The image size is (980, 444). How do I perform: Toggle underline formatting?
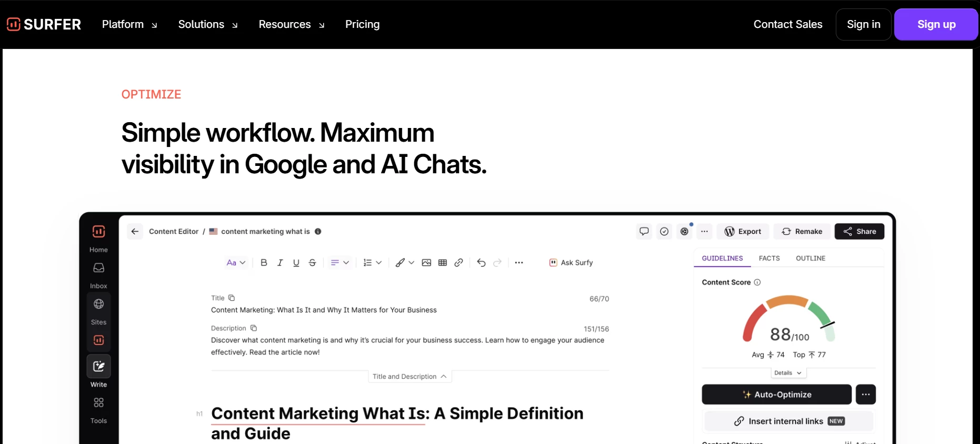pyautogui.click(x=296, y=262)
